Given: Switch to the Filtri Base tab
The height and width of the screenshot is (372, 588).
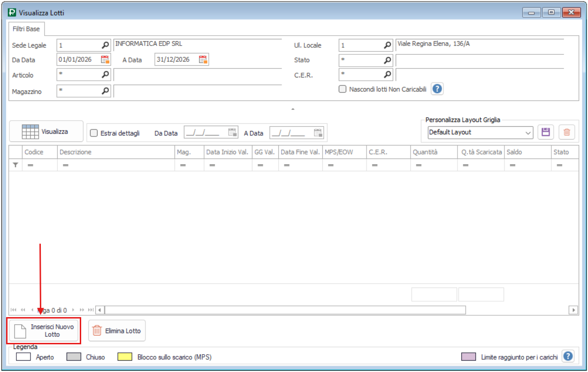Looking at the screenshot, I should click(26, 29).
